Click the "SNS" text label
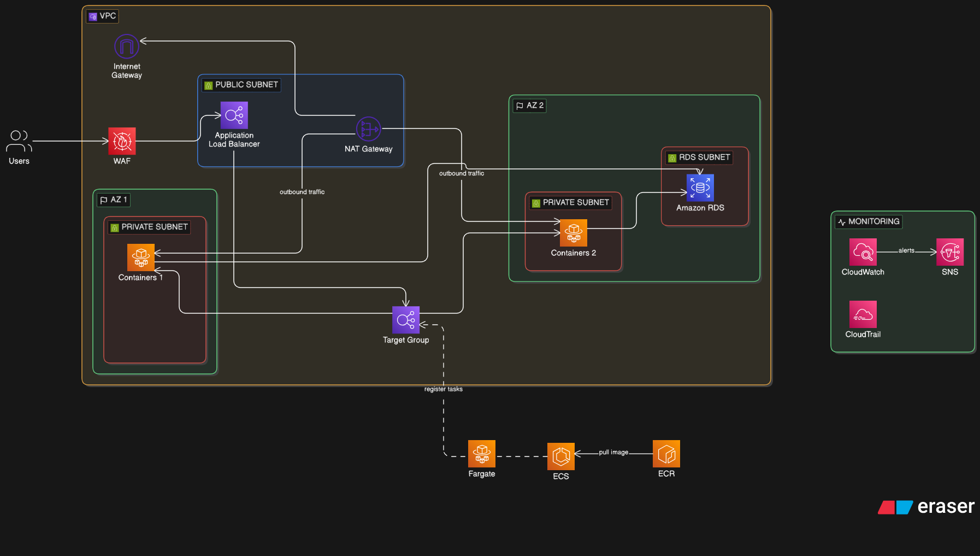The width and height of the screenshot is (980, 556). pos(950,272)
